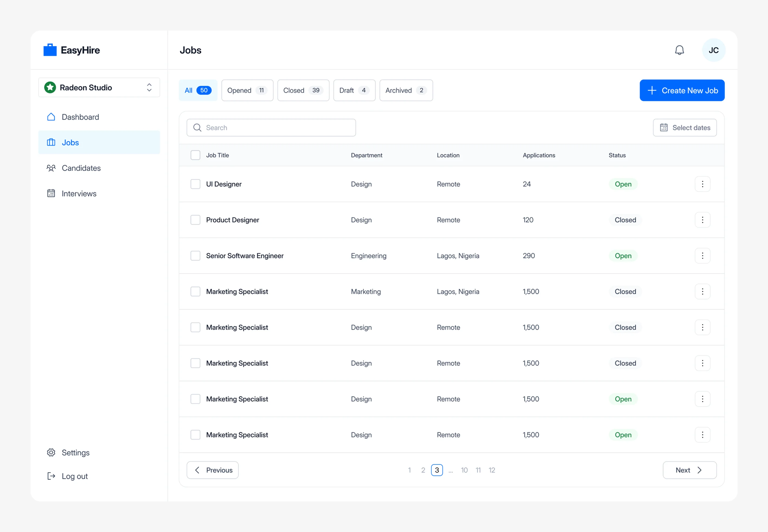Open the Senior Software Engineer job title
Viewport: 768px width, 532px height.
tap(245, 256)
